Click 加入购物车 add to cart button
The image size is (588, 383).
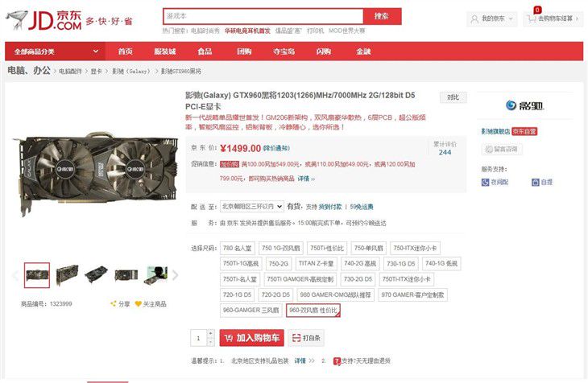[x=251, y=338]
